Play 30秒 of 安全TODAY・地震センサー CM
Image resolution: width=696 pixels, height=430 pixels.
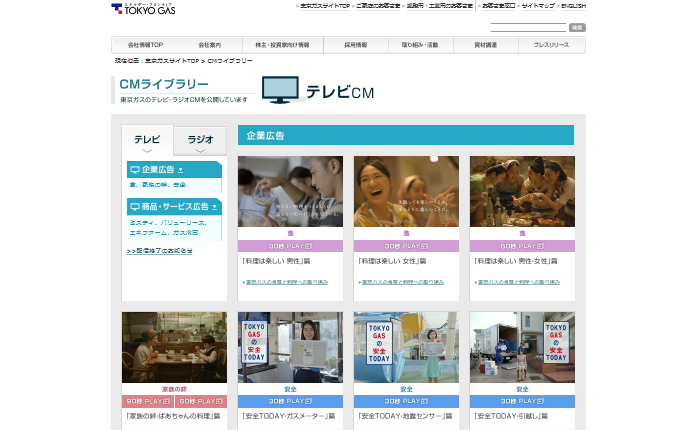click(x=406, y=401)
